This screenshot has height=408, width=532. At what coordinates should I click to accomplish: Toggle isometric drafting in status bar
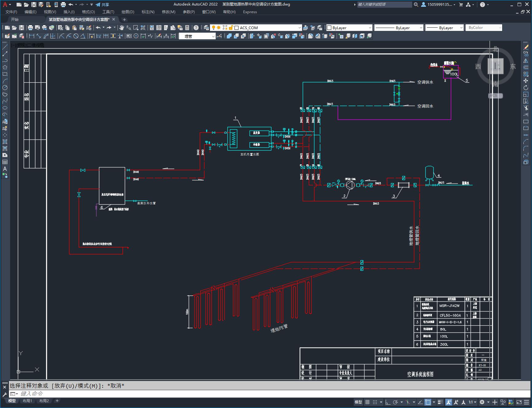coord(408,402)
